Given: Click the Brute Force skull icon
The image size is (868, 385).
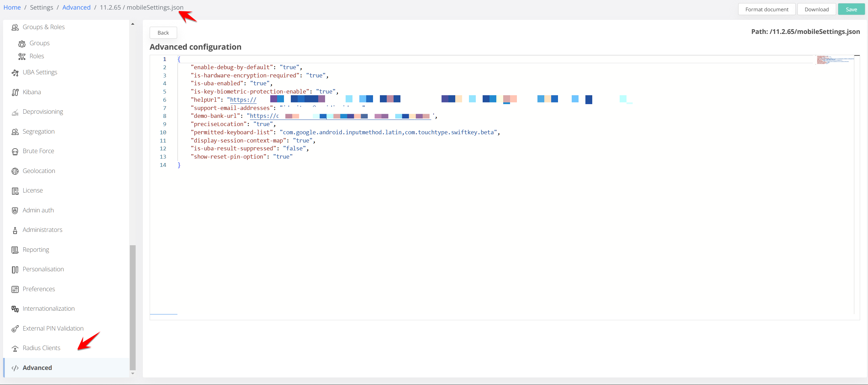Looking at the screenshot, I should [x=15, y=151].
